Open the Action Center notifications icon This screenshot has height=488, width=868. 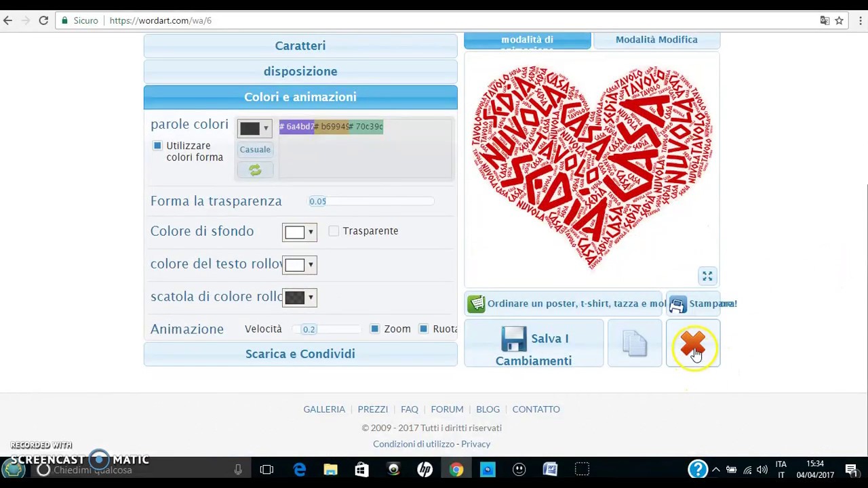click(x=851, y=470)
